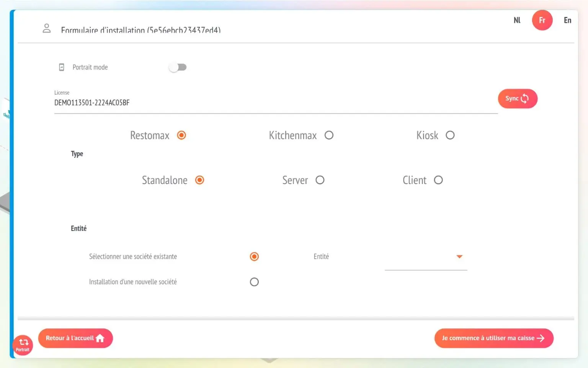Image resolution: width=588 pixels, height=368 pixels.
Task: Choose the Server radio option
Action: (320, 180)
